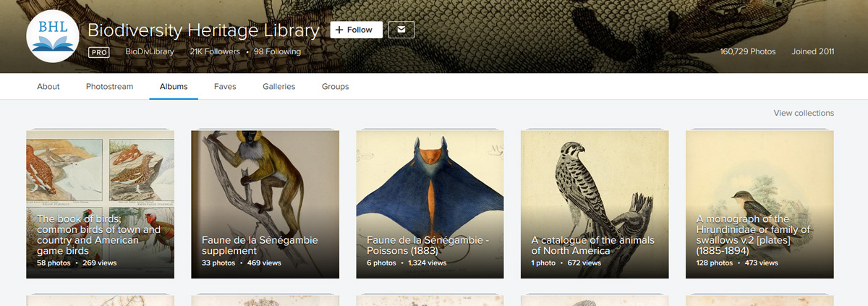
Task: Open The book of birds album
Action: click(x=100, y=204)
